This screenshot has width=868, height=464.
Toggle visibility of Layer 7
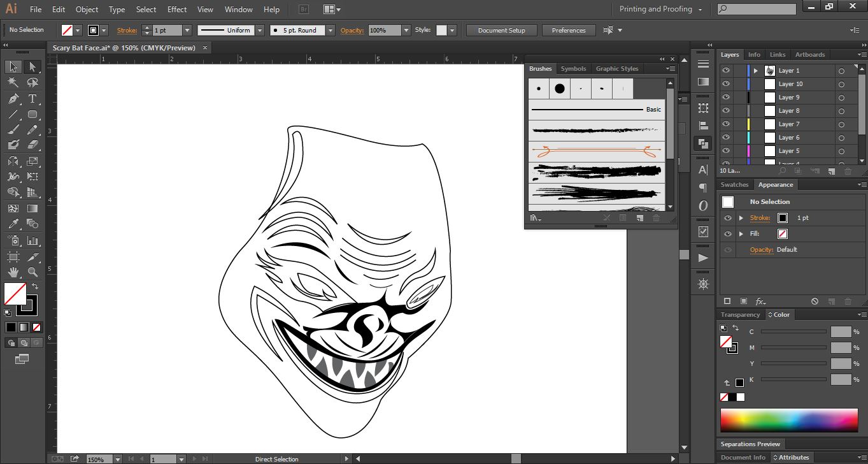(726, 124)
